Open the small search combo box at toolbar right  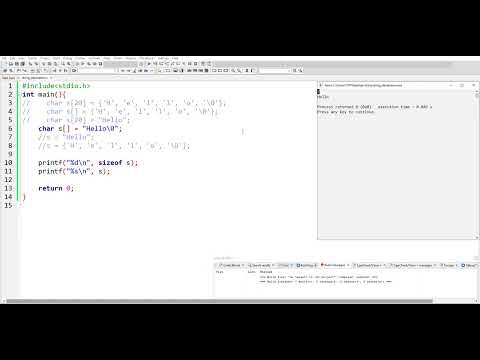click(275, 71)
